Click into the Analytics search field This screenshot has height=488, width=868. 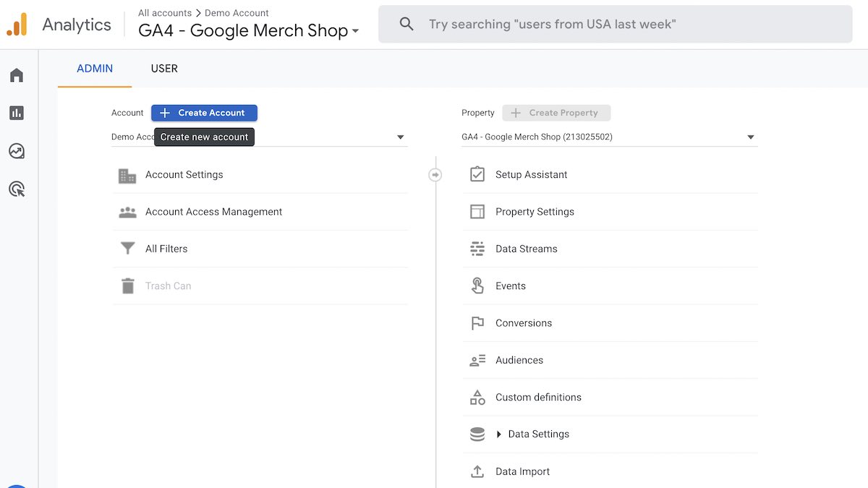click(x=615, y=25)
